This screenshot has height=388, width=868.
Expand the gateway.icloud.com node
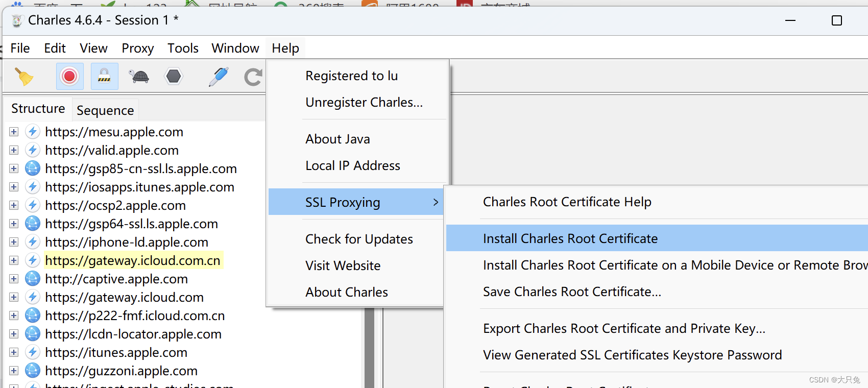[14, 297]
